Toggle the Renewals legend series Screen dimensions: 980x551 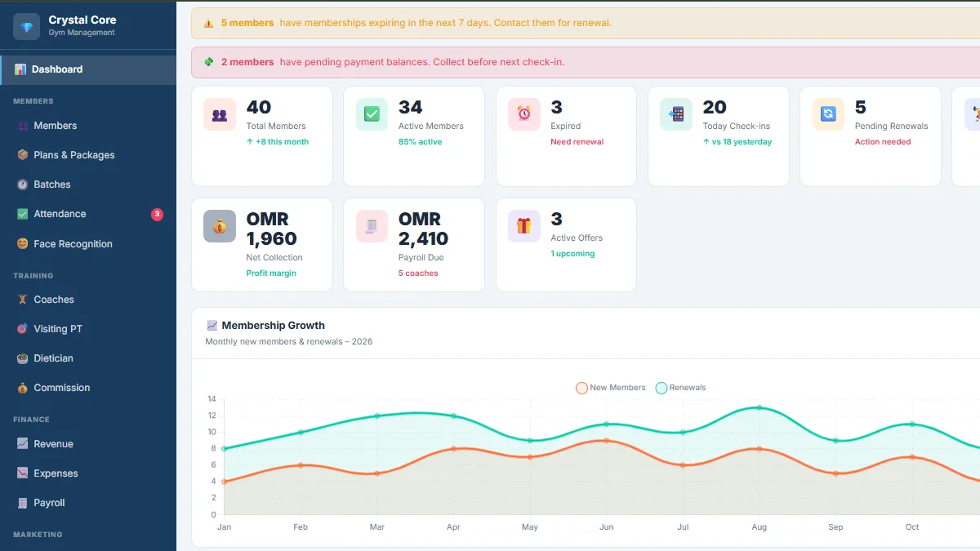point(680,388)
